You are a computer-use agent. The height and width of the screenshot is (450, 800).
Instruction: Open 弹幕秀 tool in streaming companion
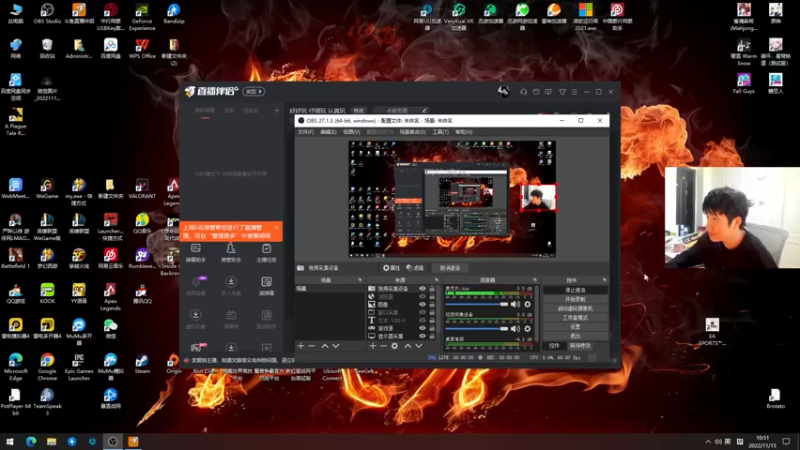point(231,319)
